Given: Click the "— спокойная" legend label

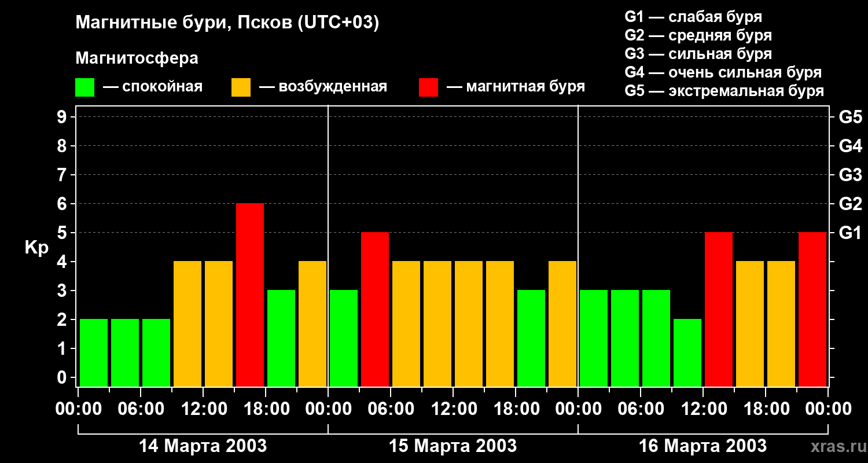Looking at the screenshot, I should (x=153, y=87).
